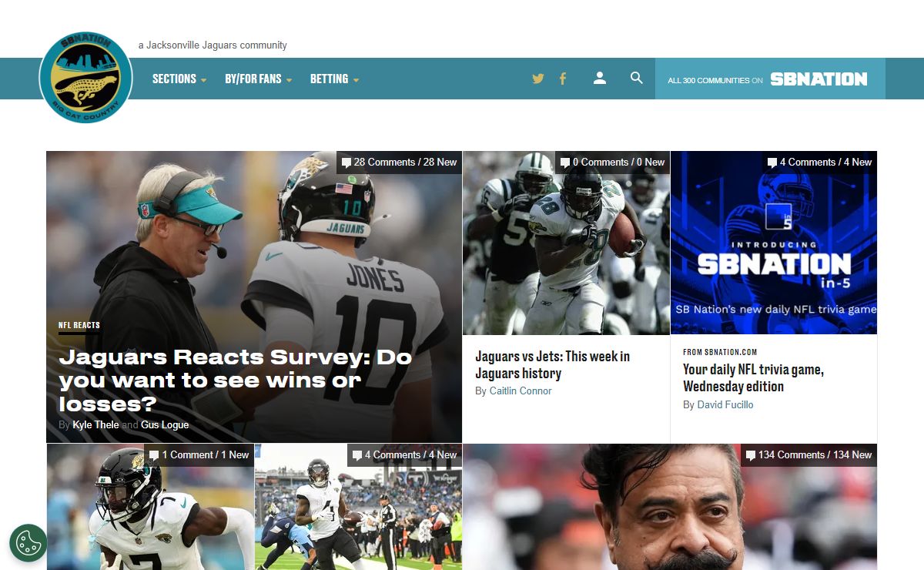
Task: Open Jaguars vs Jets history article
Action: pos(552,365)
